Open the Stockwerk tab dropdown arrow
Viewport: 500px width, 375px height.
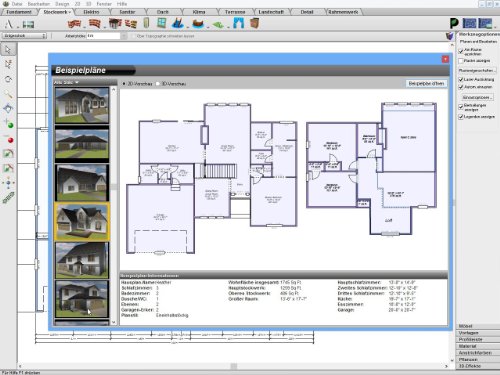pos(70,12)
